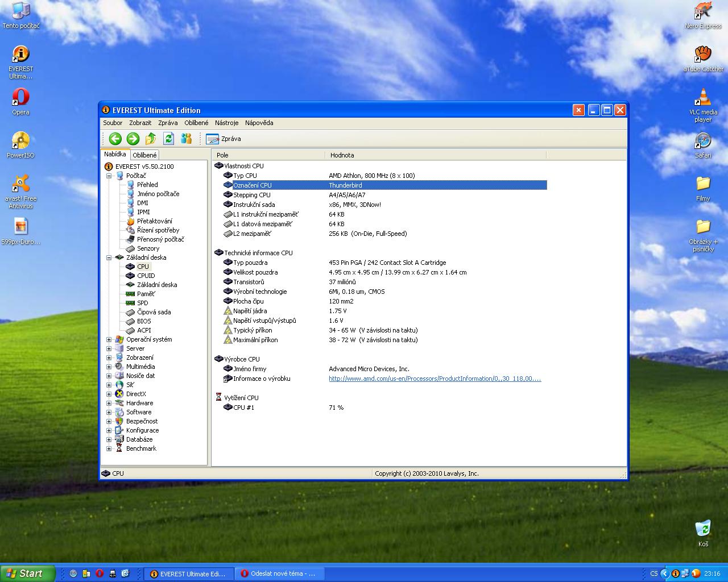Refresh the view using the toolbar icon
The height and width of the screenshot is (582, 728).
pyautogui.click(x=168, y=139)
